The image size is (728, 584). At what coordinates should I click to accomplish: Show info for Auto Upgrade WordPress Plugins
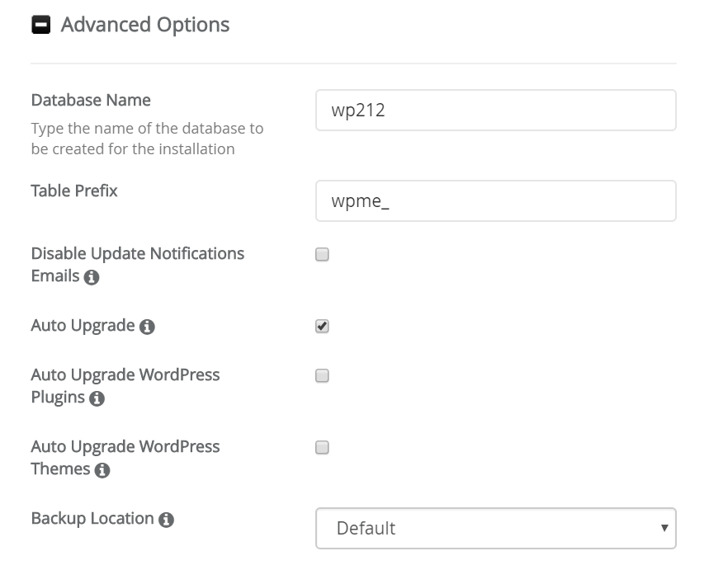(97, 398)
